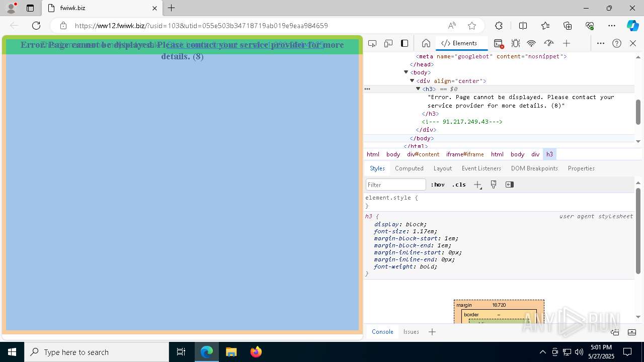Switch to the Styles tab

click(x=377, y=168)
